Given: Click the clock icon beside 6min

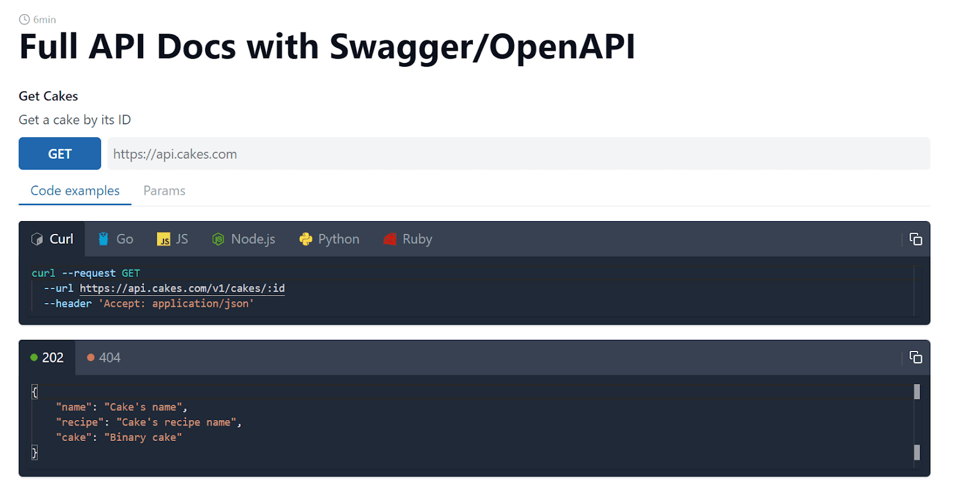Looking at the screenshot, I should point(24,20).
